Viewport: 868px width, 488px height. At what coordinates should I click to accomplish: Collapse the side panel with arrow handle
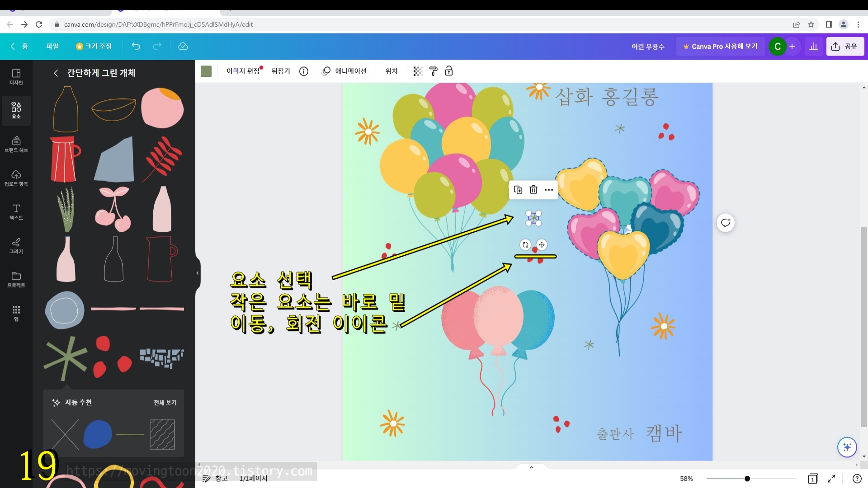point(197,273)
